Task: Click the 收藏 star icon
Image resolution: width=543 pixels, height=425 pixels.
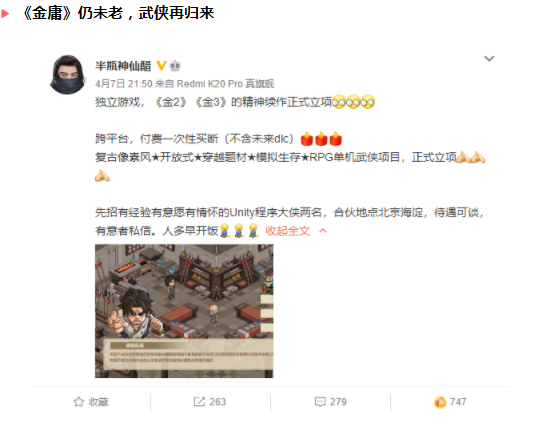Action: pyautogui.click(x=79, y=402)
